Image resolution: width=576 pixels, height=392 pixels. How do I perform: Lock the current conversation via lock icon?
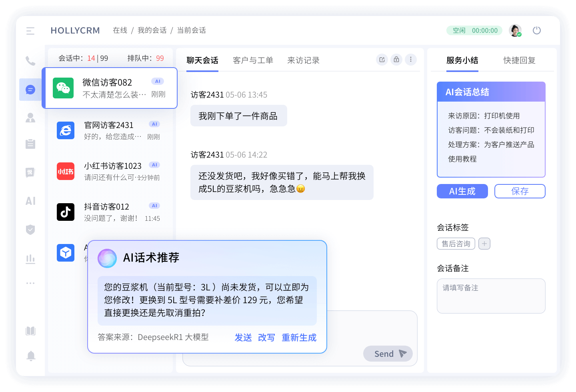coord(396,59)
